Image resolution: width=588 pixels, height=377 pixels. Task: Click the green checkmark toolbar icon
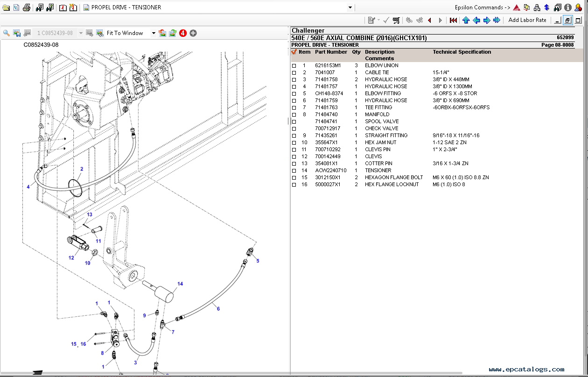pyautogui.click(x=386, y=20)
